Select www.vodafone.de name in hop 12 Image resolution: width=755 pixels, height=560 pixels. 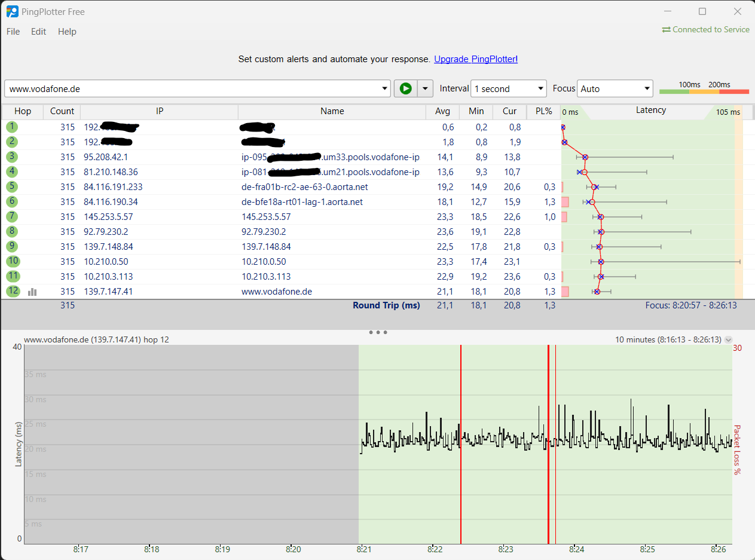point(277,292)
